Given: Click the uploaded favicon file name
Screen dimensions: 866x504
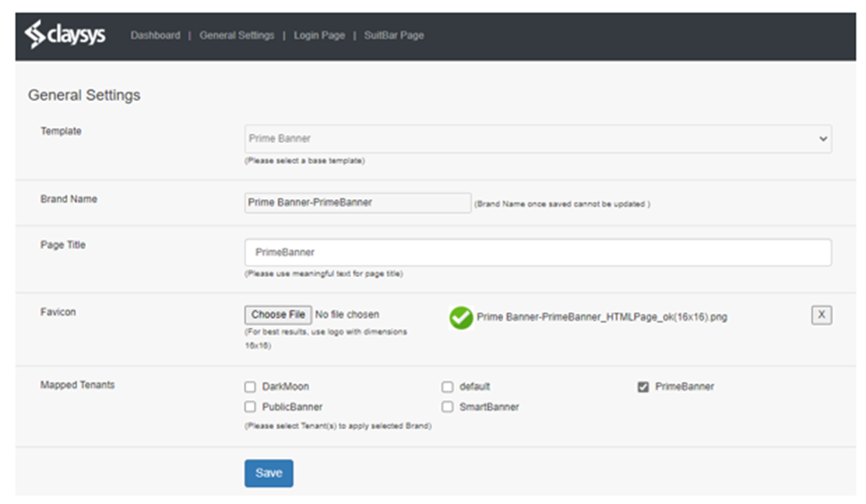Looking at the screenshot, I should pyautogui.click(x=602, y=317).
